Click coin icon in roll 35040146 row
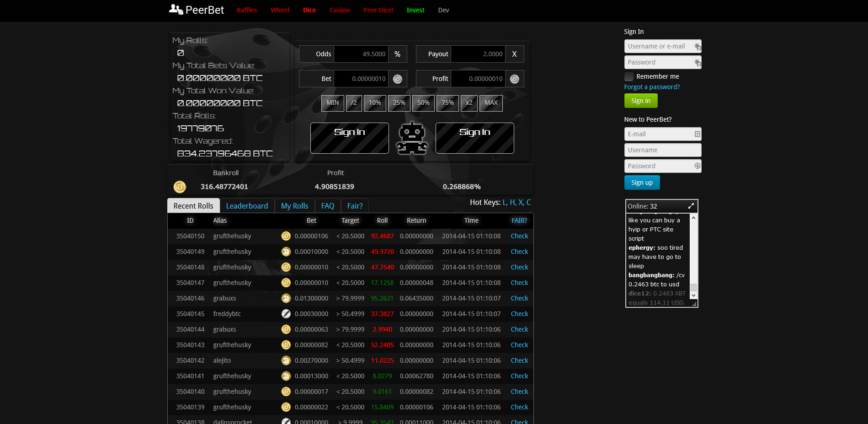Image resolution: width=868 pixels, height=424 pixels. (286, 298)
